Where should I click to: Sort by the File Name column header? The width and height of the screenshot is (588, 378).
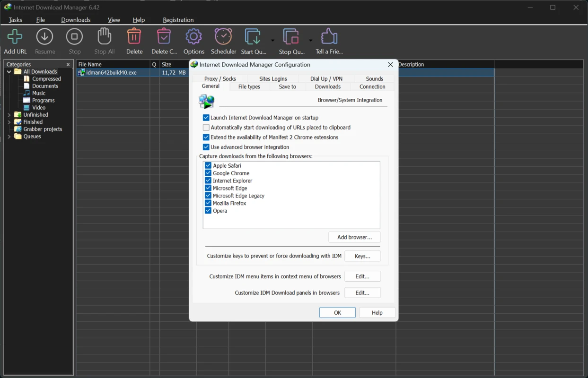click(113, 64)
